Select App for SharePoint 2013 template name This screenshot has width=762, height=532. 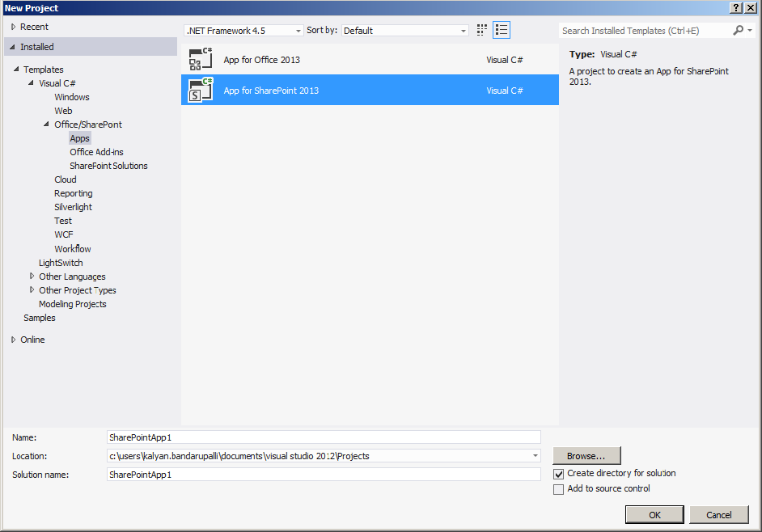click(x=271, y=91)
